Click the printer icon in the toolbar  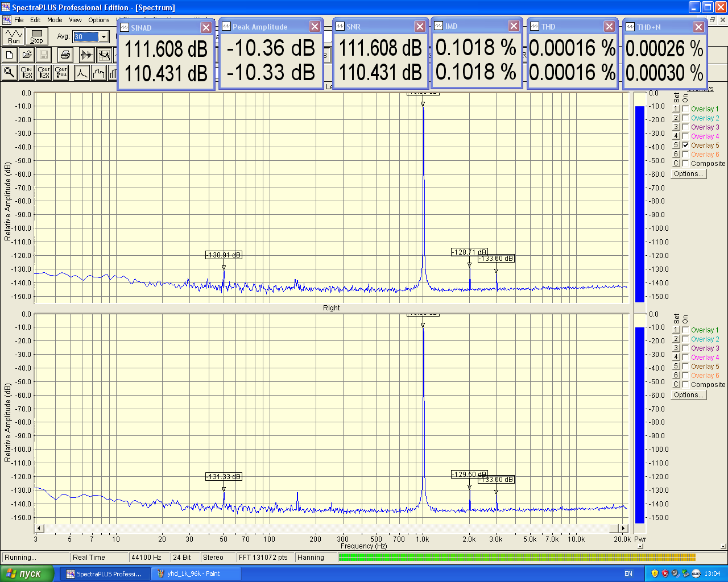coord(65,55)
